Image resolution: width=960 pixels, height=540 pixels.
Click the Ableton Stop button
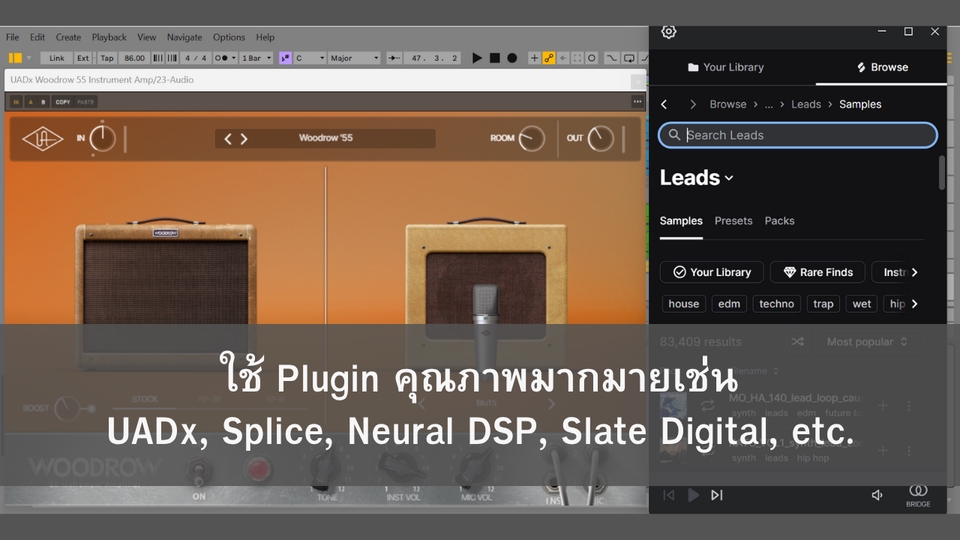tap(495, 58)
